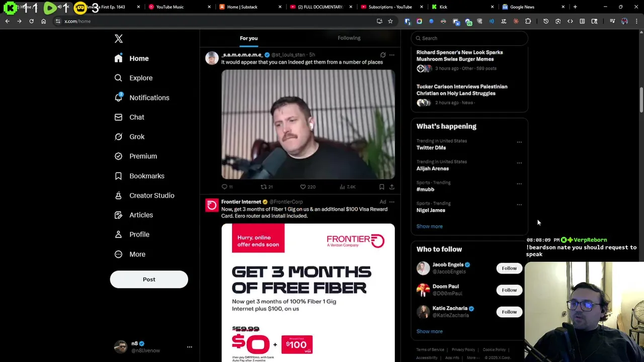This screenshot has height=362, width=644.
Task: Switch to the Following tab
Action: pos(349,38)
